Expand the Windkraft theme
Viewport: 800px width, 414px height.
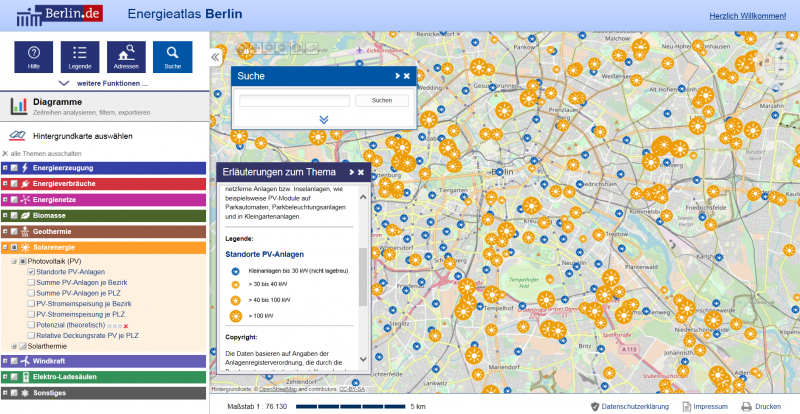click(5, 361)
